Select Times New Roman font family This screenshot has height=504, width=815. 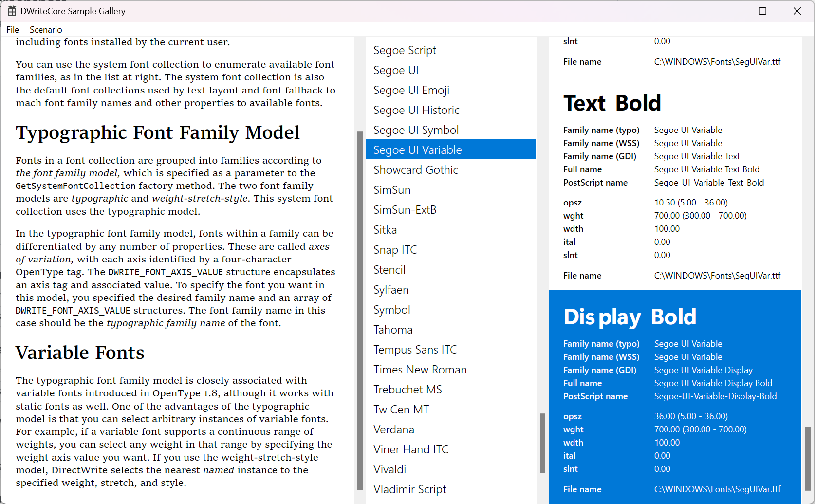click(x=420, y=369)
